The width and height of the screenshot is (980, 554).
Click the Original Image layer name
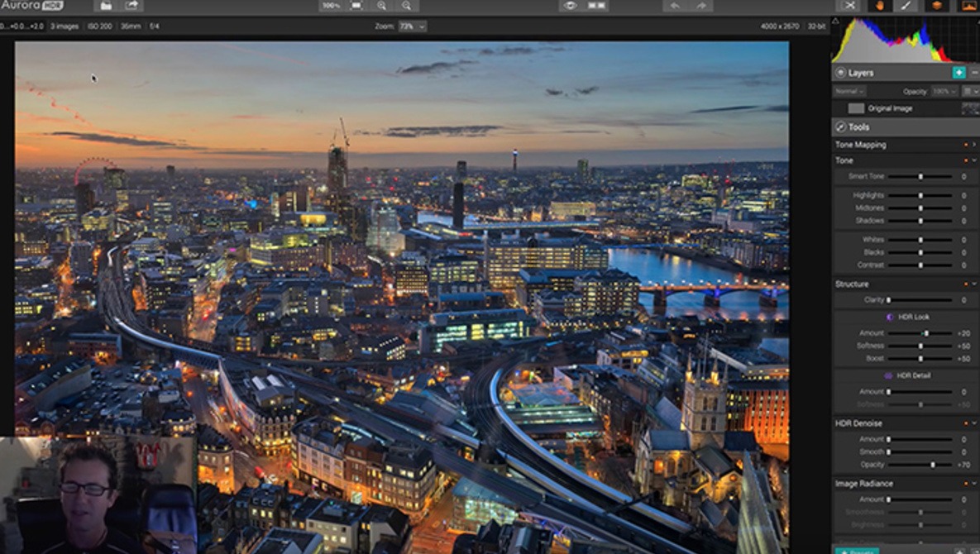tap(890, 108)
